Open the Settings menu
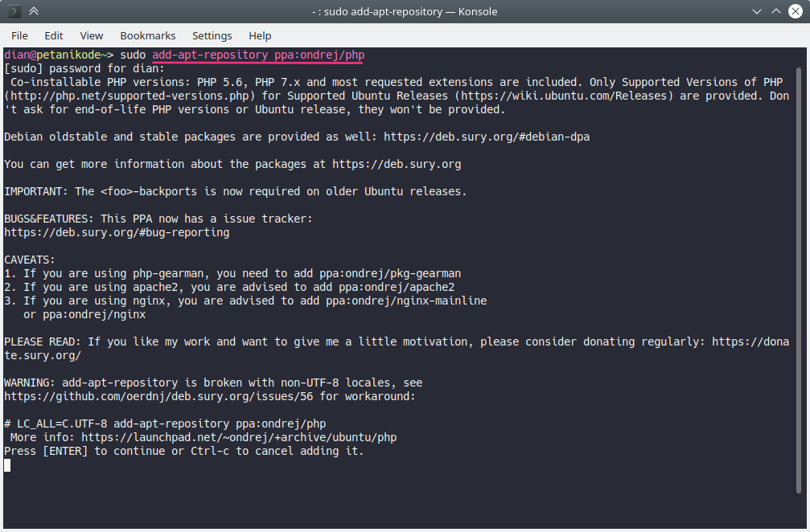810x532 pixels. pyautogui.click(x=212, y=35)
